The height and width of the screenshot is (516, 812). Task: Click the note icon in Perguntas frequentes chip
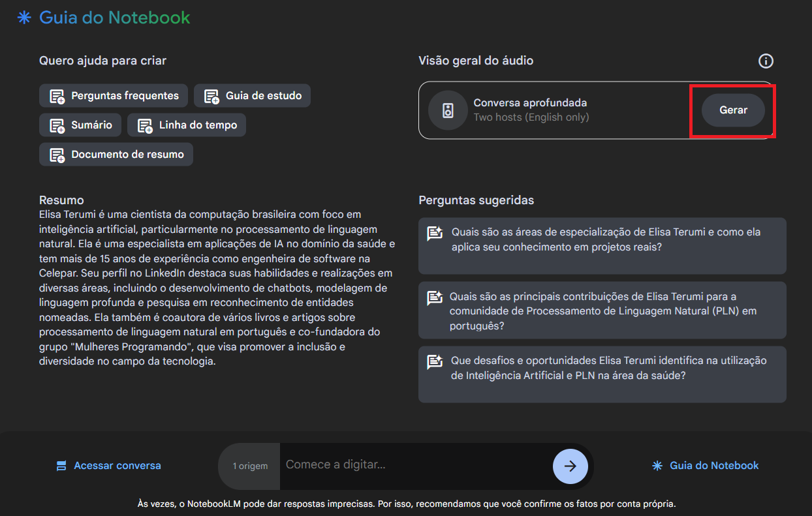point(57,97)
